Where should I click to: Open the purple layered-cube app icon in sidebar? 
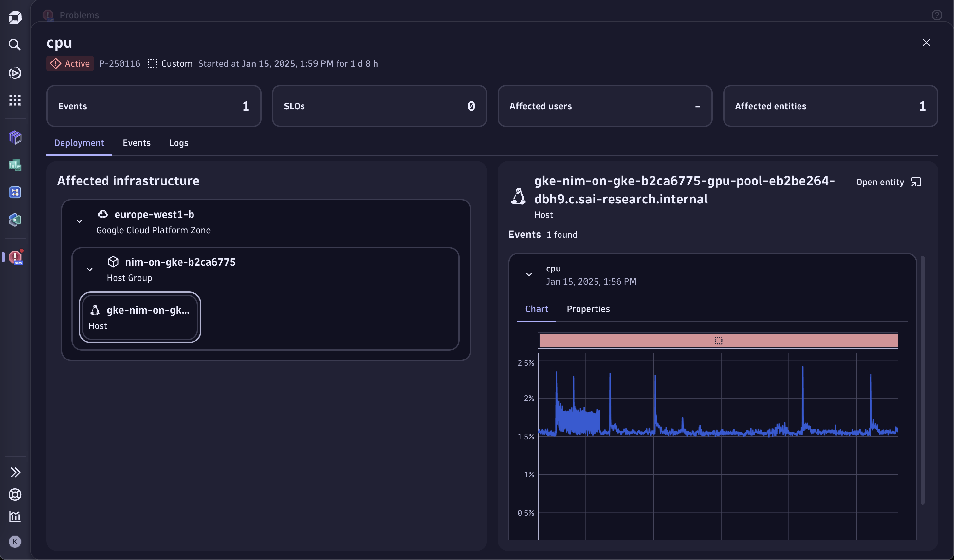[x=15, y=137]
